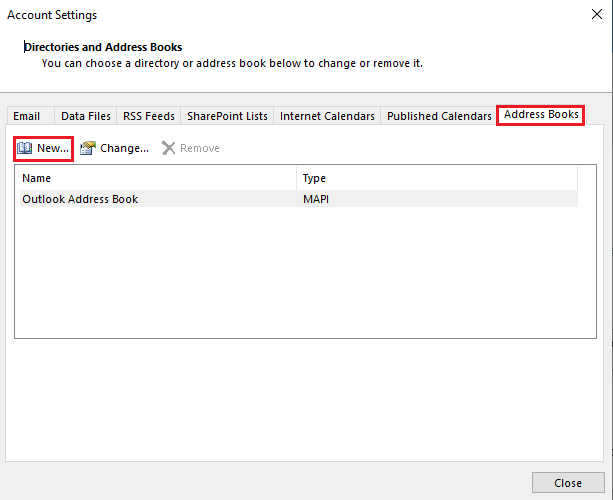The width and height of the screenshot is (613, 500).
Task: Click the Close button
Action: click(568, 483)
